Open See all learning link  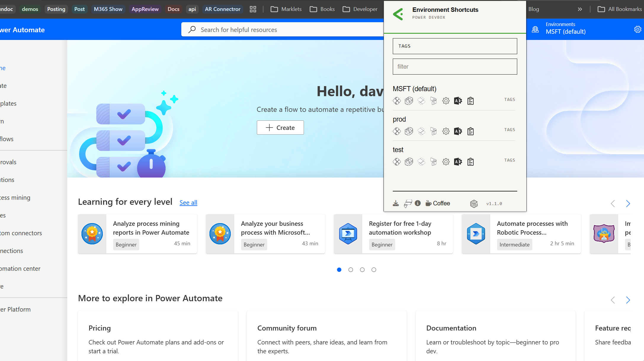(188, 203)
